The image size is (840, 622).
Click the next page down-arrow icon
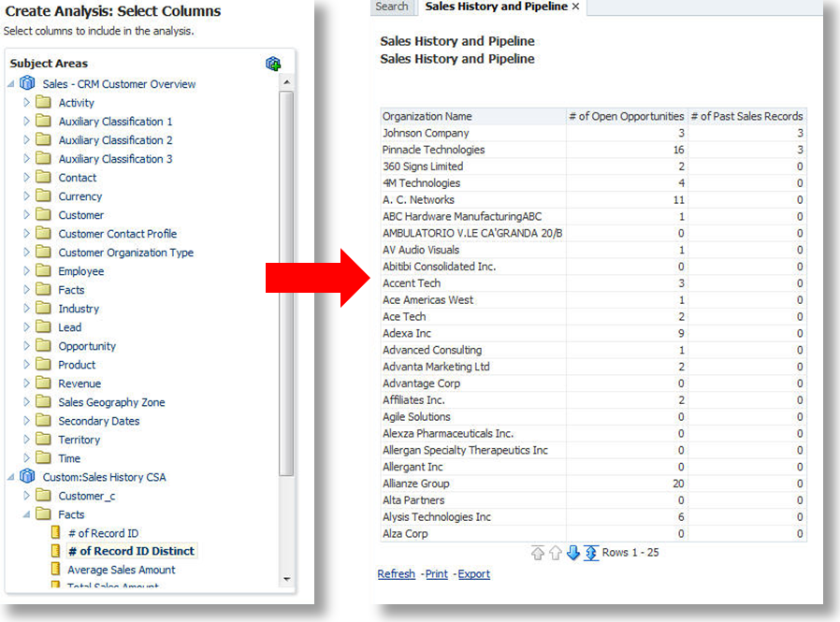[x=573, y=553]
